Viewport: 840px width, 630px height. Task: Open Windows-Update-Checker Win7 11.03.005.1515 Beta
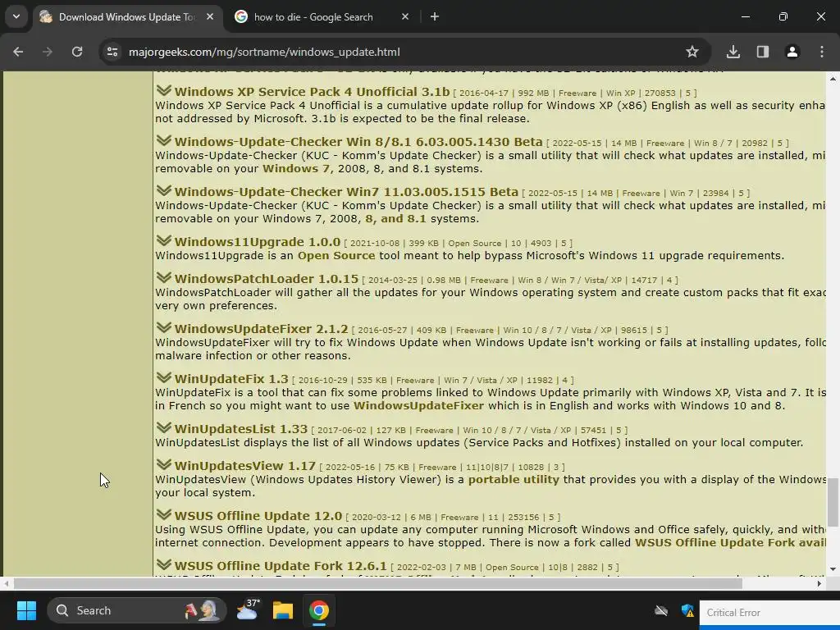(346, 192)
